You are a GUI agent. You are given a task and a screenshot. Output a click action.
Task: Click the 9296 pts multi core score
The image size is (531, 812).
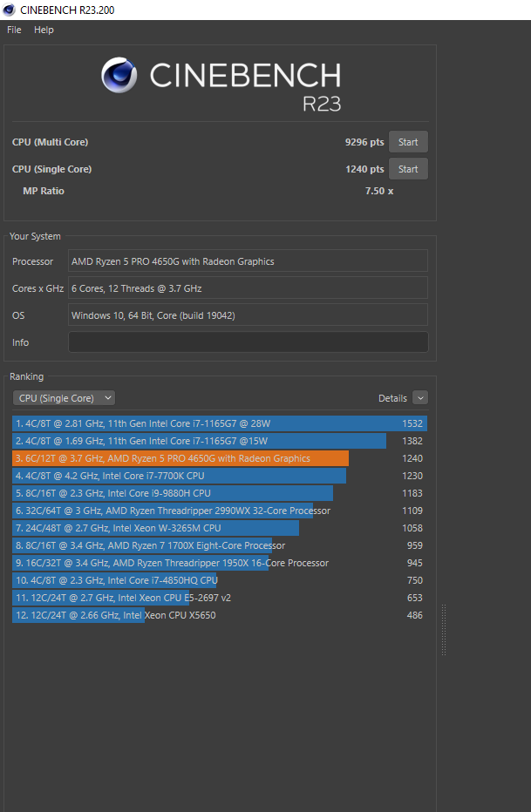364,142
